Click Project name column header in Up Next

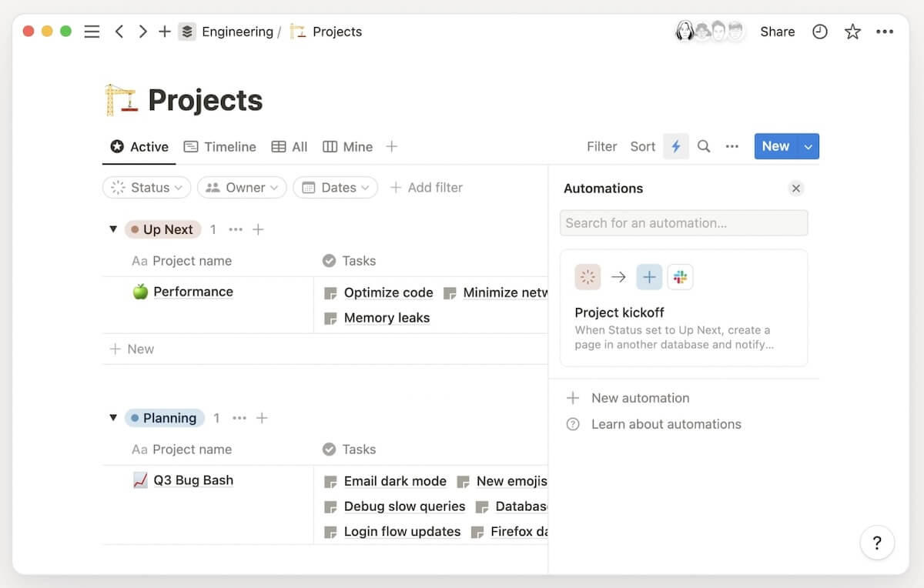pos(182,261)
